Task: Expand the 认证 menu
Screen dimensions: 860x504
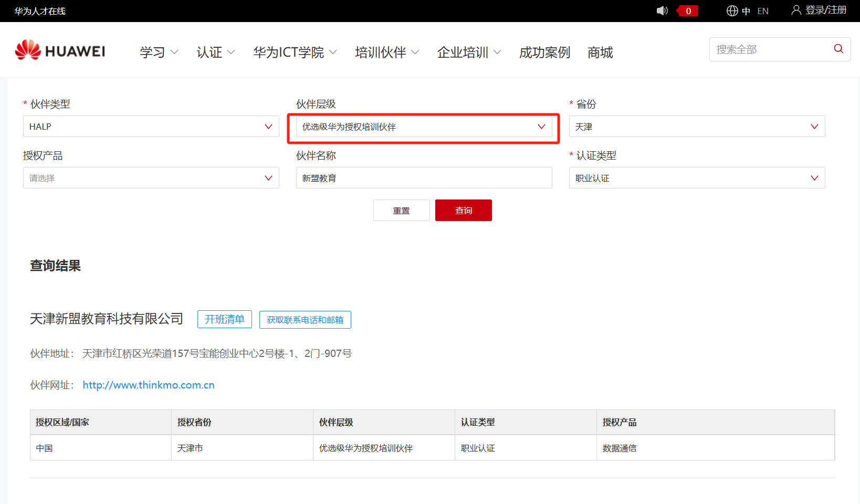Action: coord(216,52)
